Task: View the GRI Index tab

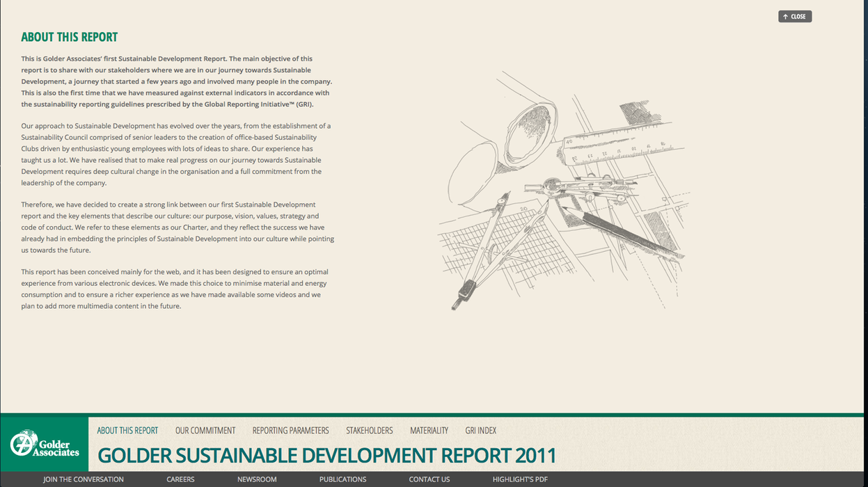Action: [x=480, y=431]
